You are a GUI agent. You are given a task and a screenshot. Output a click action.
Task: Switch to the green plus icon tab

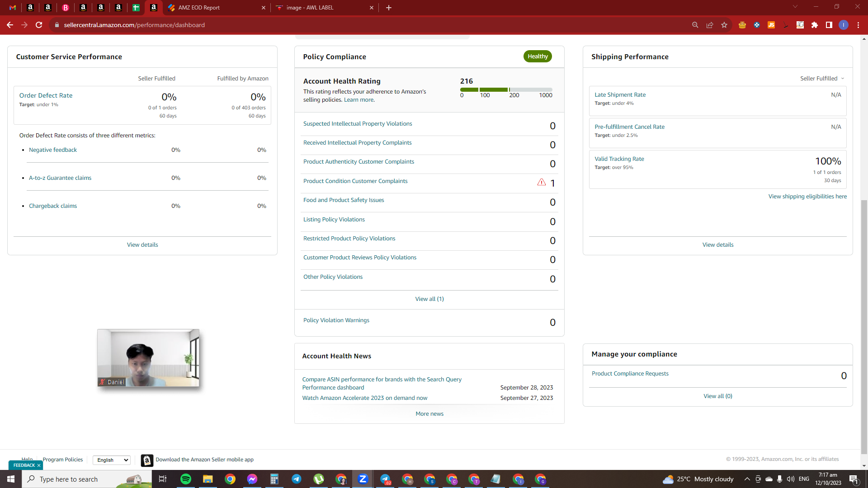tap(136, 8)
